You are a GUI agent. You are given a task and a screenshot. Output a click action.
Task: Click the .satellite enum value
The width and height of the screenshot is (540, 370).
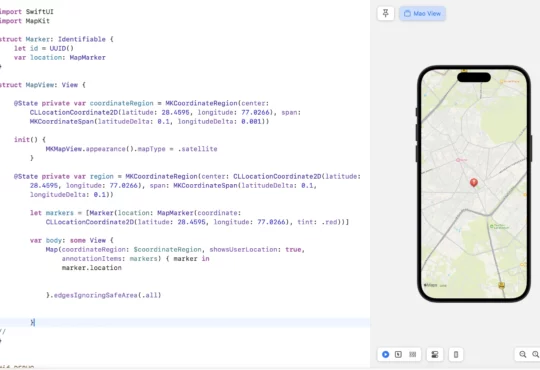(198, 149)
